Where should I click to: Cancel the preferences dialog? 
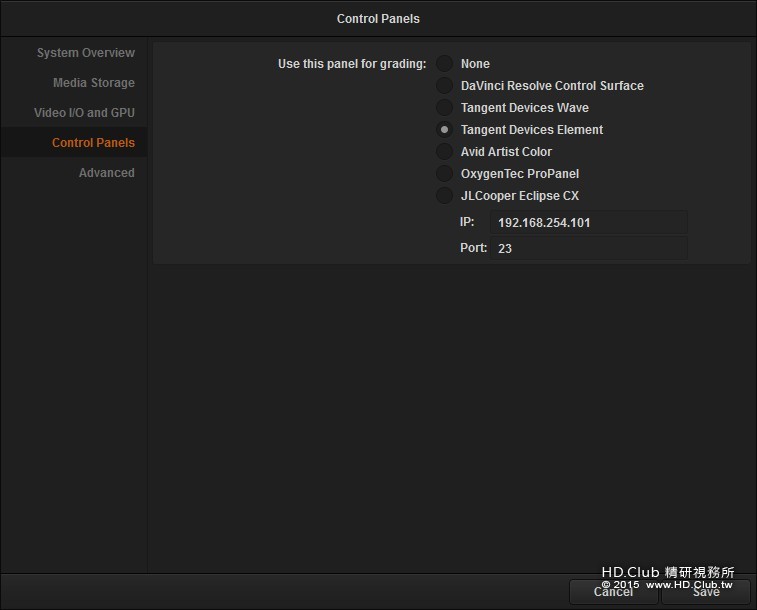click(613, 592)
